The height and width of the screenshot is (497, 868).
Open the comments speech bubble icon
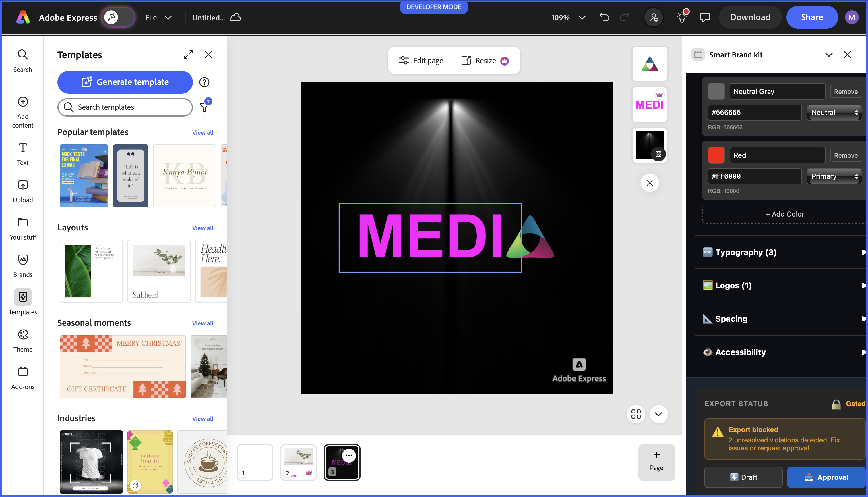pyautogui.click(x=705, y=18)
